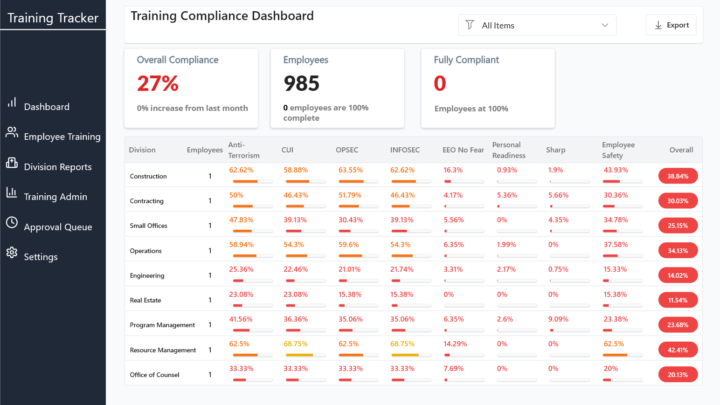Open the All Items filter dropdown
720x405 pixels.
click(537, 25)
